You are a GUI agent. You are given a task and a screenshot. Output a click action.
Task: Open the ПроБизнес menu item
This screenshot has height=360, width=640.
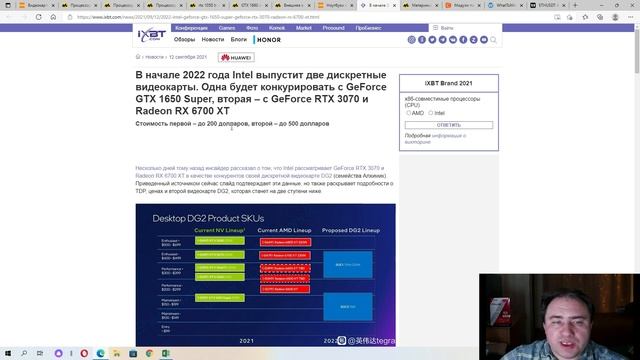click(x=368, y=28)
